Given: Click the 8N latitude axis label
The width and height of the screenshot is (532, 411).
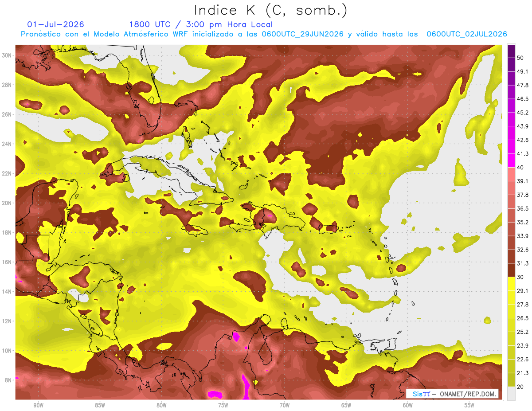Looking at the screenshot, I should (x=7, y=380).
